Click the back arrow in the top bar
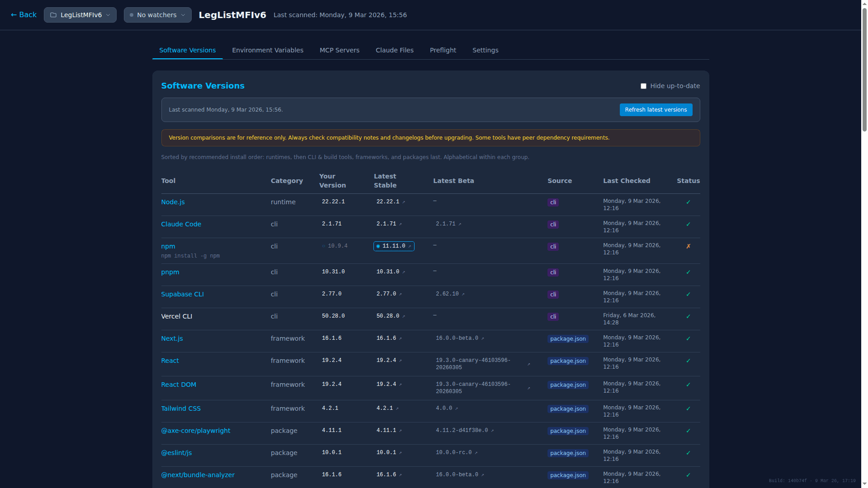Image resolution: width=868 pixels, height=488 pixels. [x=14, y=14]
